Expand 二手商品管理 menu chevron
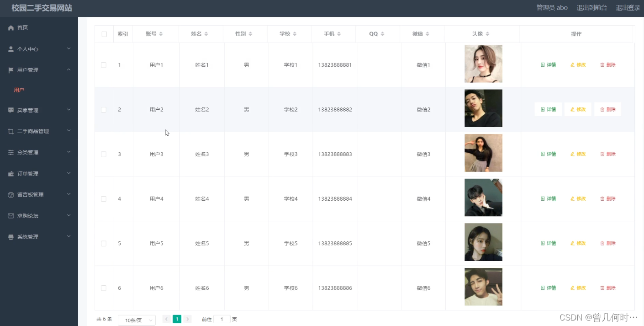The image size is (644, 326). pos(69,131)
